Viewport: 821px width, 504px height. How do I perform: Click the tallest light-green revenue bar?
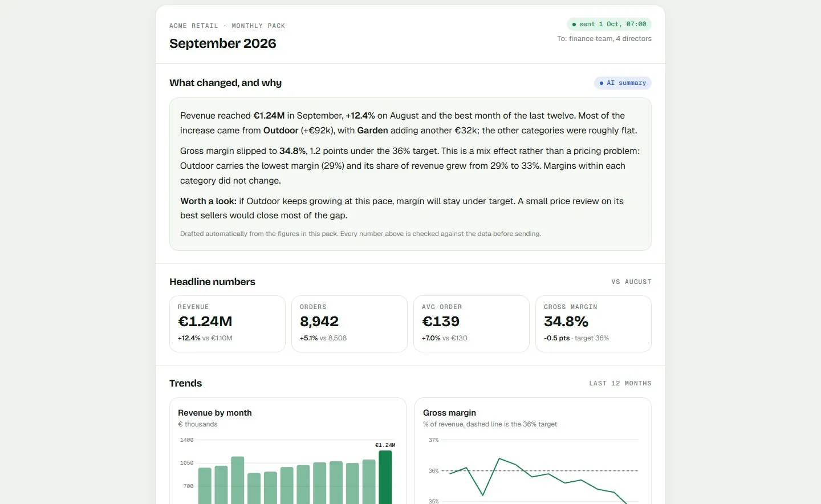(x=238, y=480)
